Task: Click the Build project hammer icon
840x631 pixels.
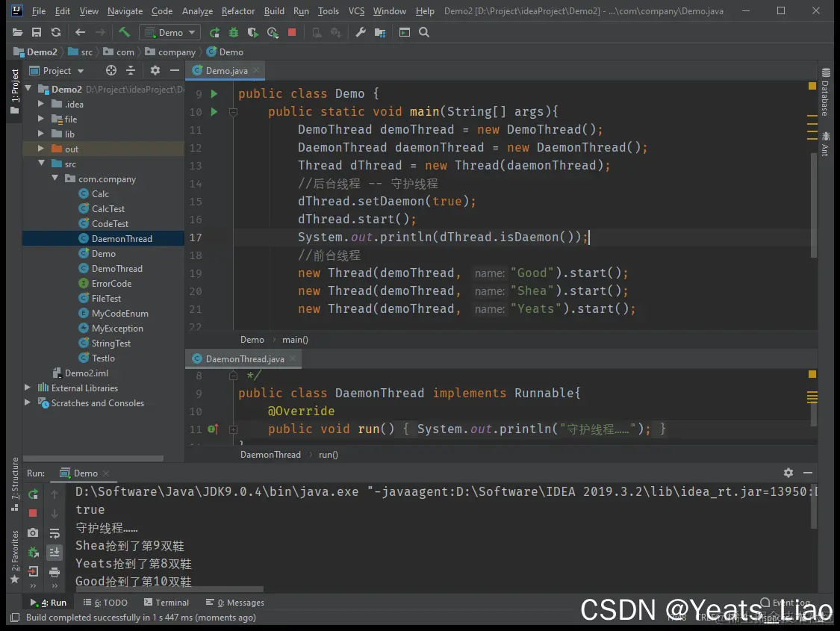Action: click(x=124, y=32)
